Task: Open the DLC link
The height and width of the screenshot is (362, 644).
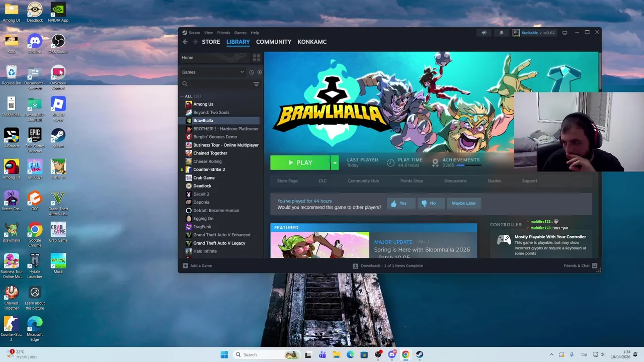Action: click(323, 181)
